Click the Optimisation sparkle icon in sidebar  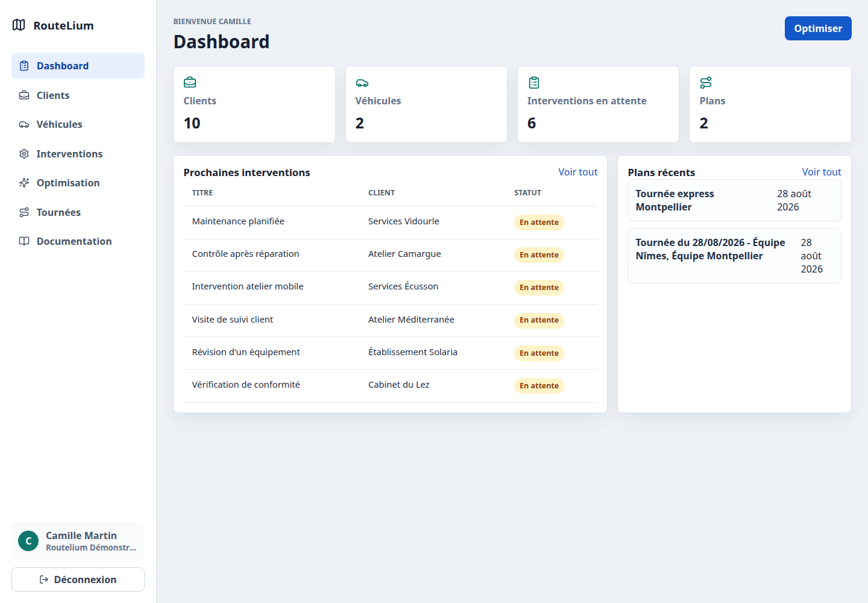coord(24,183)
